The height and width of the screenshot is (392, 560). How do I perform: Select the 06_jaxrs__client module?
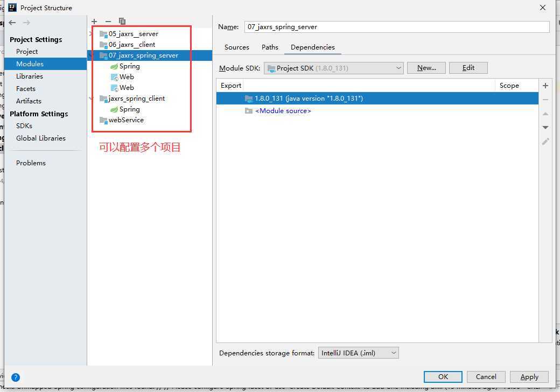[x=128, y=45]
